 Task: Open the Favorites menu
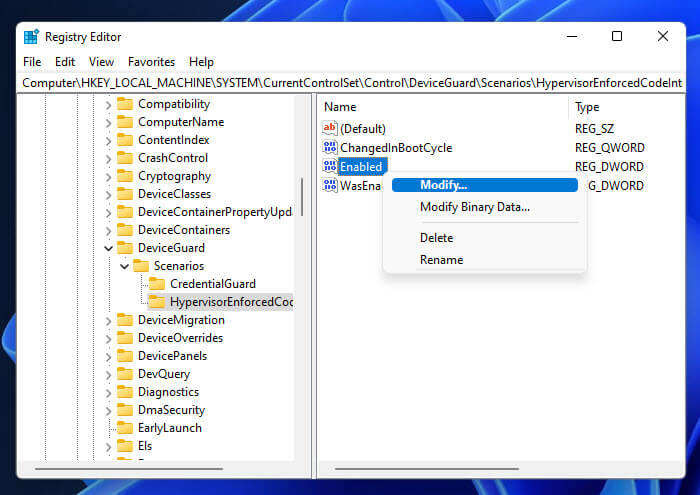151,62
